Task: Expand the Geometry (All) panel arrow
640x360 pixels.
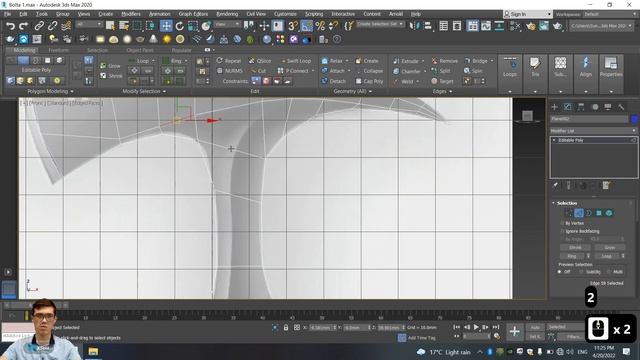Action: pyautogui.click(x=371, y=91)
